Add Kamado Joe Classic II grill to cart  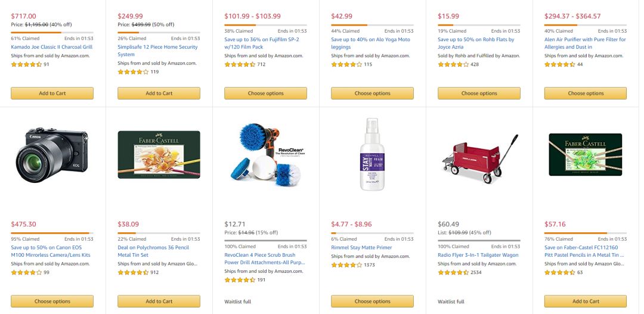[x=52, y=93]
